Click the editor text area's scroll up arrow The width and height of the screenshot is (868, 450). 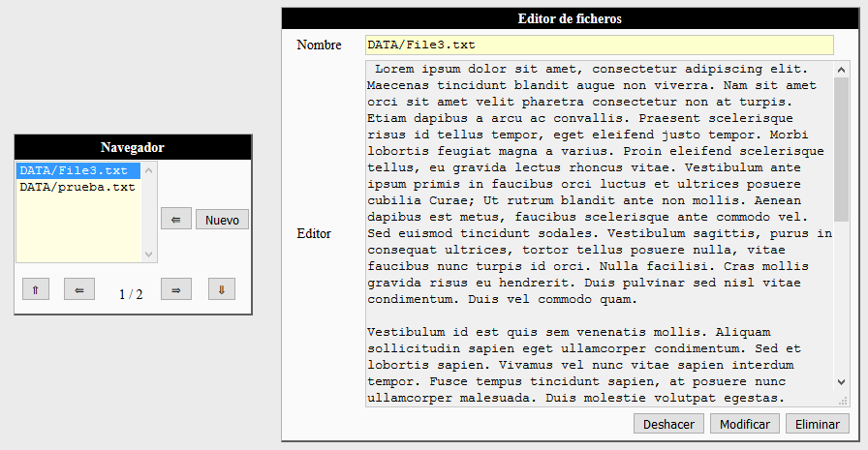(x=842, y=71)
